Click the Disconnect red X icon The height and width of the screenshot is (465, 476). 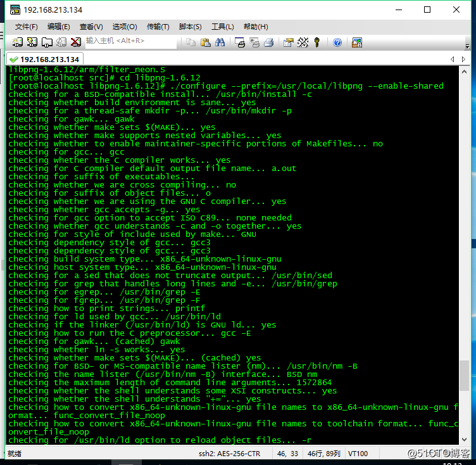pyautogui.click(x=76, y=42)
